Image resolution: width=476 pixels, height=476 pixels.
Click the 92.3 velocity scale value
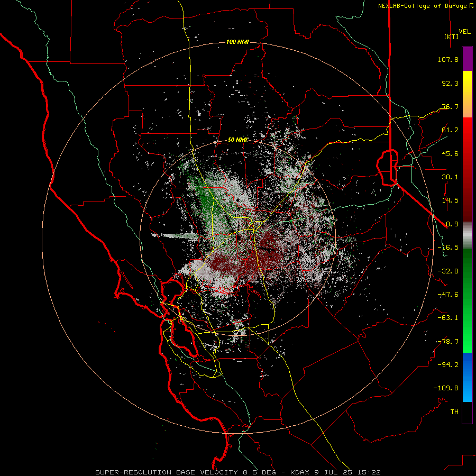click(450, 83)
